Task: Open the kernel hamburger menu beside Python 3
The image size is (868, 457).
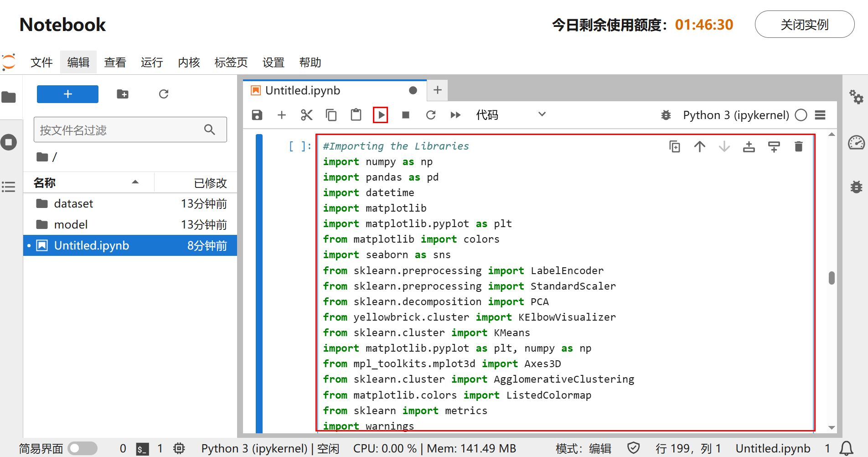Action: point(820,115)
